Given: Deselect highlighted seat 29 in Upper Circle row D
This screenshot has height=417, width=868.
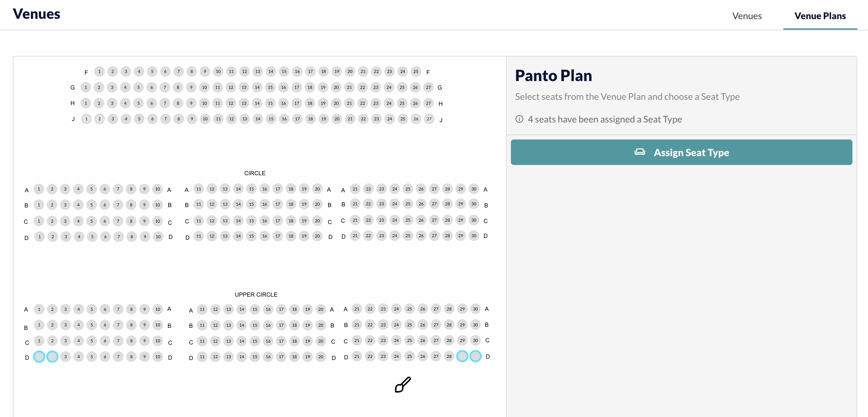Looking at the screenshot, I should pos(462,356).
